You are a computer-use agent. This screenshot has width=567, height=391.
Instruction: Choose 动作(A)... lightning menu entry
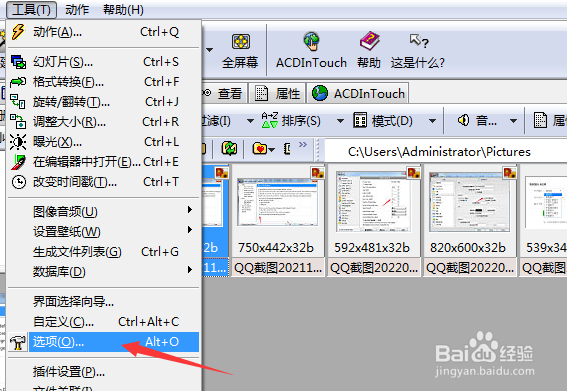pos(103,32)
